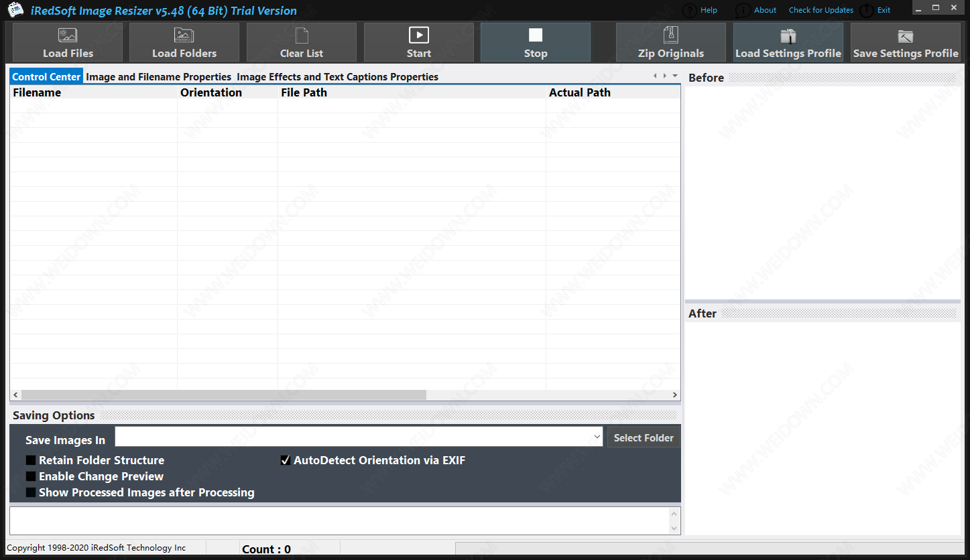
Task: Open Load Folders to add image folders
Action: 184,42
